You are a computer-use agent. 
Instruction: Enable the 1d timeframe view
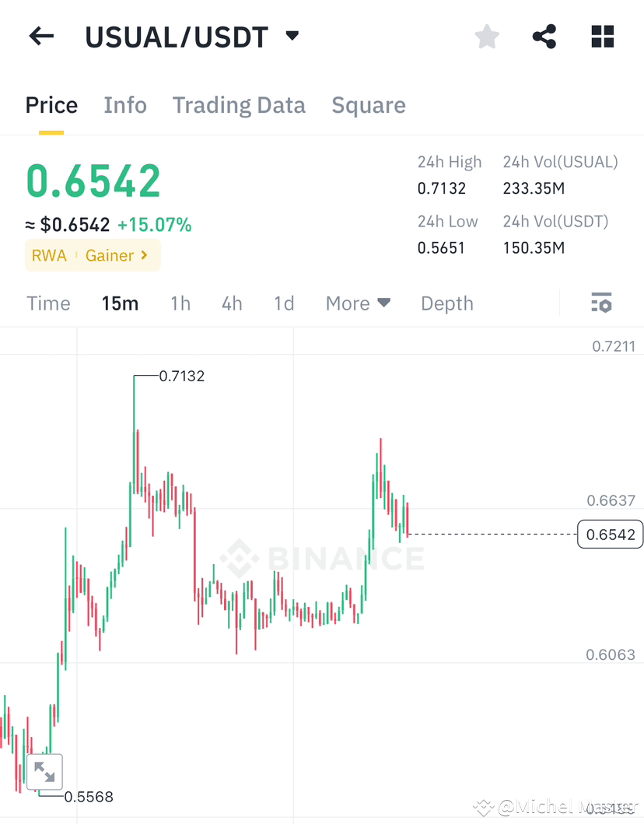click(x=284, y=303)
